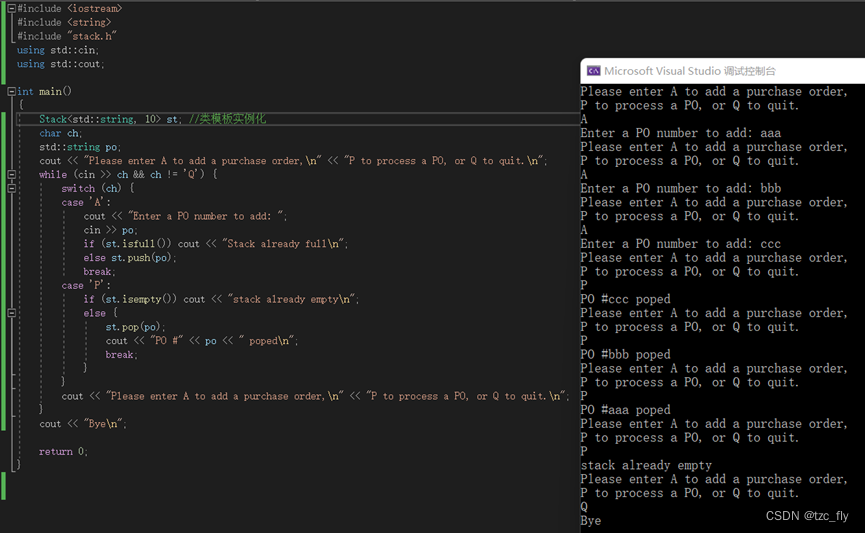
Task: Click the st.pop(po); statement
Action: (135, 327)
